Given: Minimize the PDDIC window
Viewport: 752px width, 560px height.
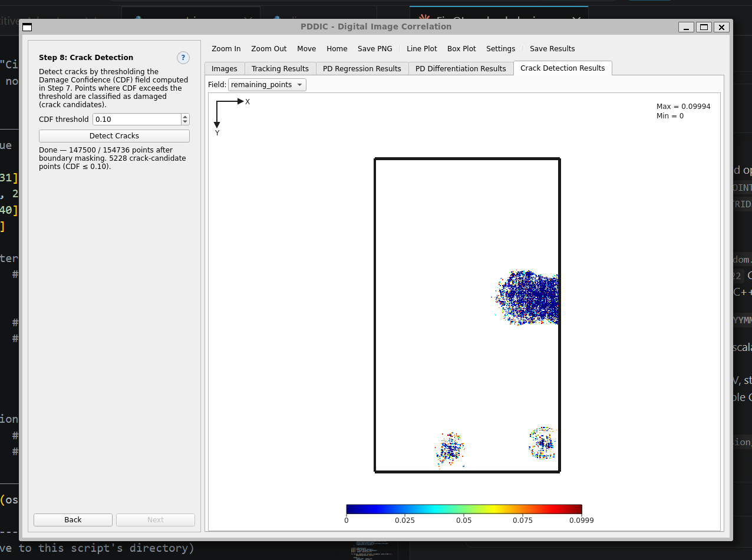Looking at the screenshot, I should click(x=686, y=27).
